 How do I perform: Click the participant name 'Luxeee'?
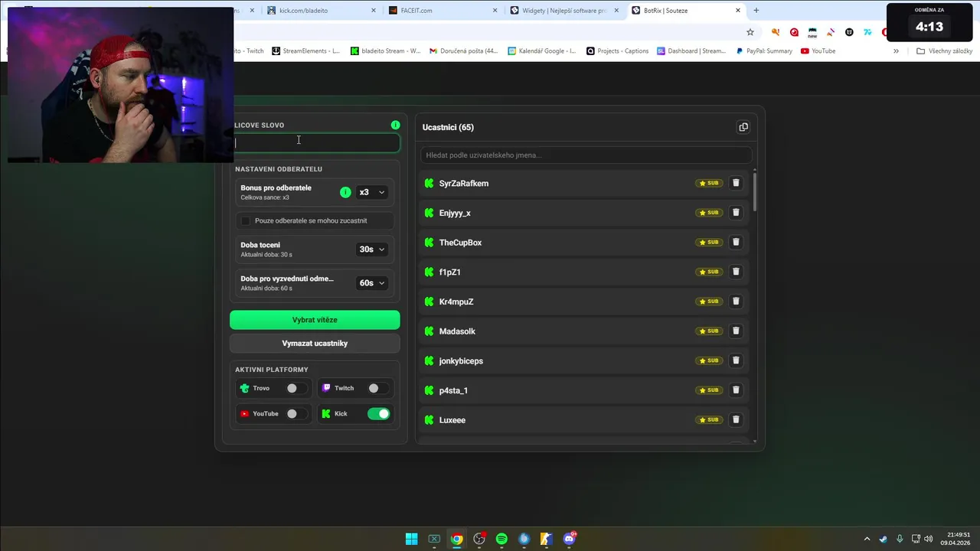(x=452, y=420)
